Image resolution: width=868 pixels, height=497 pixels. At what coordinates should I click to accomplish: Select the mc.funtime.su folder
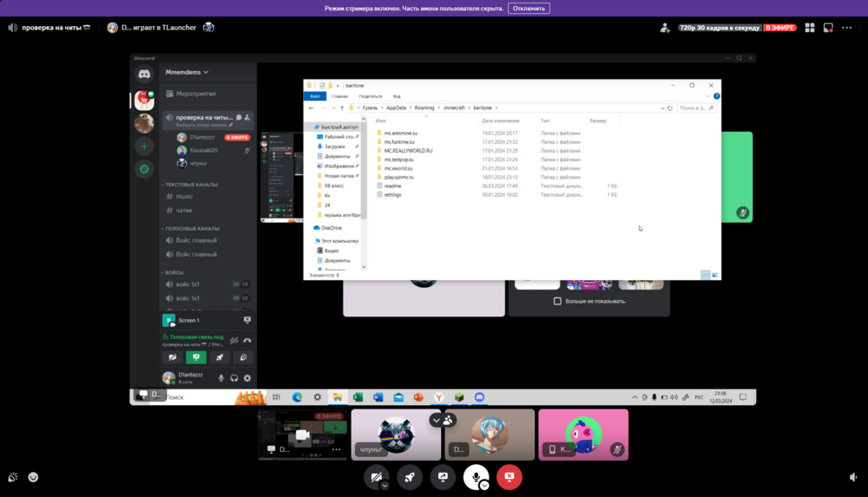pos(399,141)
